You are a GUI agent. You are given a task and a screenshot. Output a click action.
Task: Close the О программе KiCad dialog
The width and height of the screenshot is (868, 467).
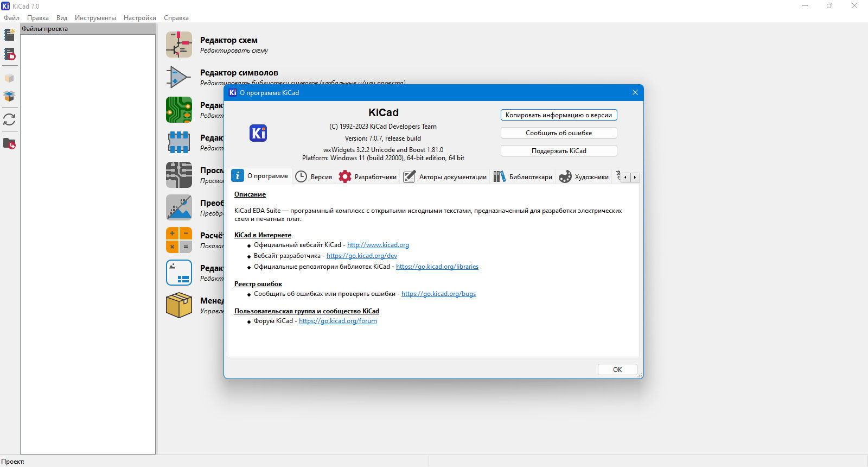pyautogui.click(x=635, y=92)
